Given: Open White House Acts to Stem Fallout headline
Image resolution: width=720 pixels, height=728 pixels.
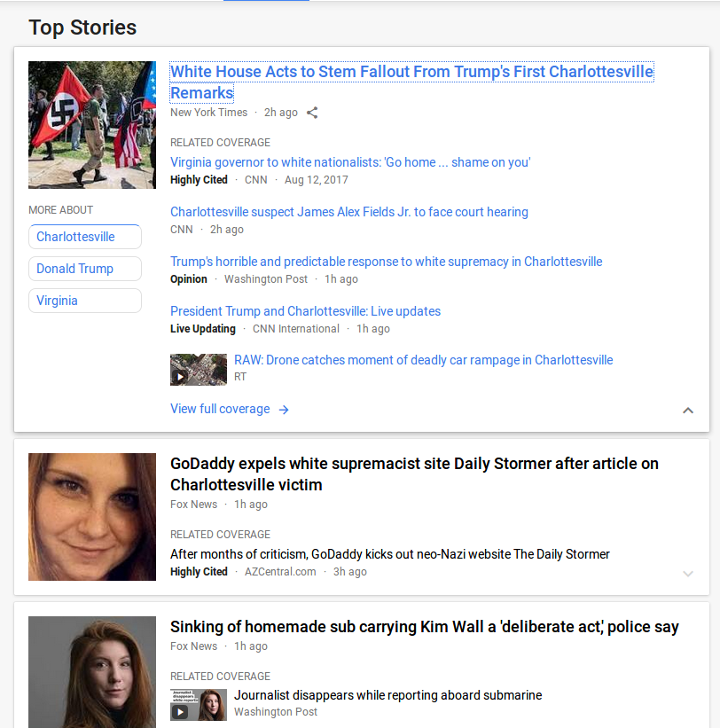Looking at the screenshot, I should (411, 82).
